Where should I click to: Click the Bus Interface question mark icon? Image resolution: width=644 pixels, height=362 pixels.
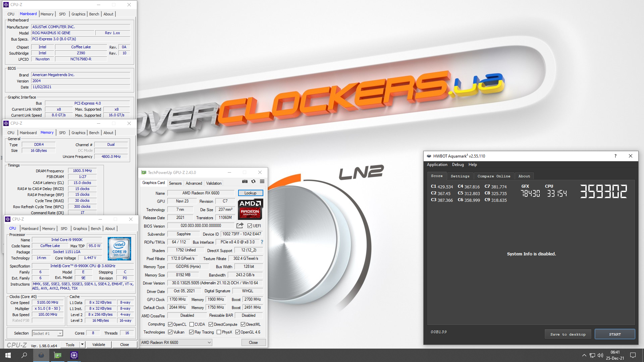pos(262,242)
